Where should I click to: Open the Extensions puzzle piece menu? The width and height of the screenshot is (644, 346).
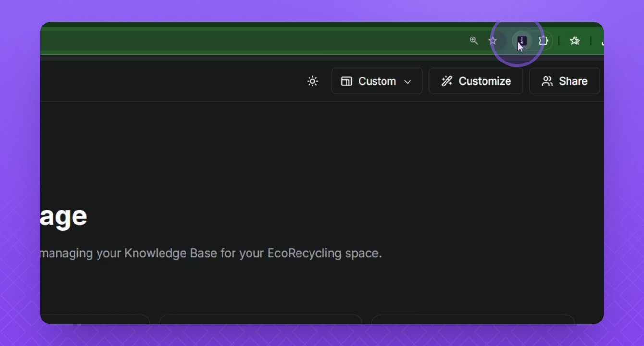click(x=544, y=41)
